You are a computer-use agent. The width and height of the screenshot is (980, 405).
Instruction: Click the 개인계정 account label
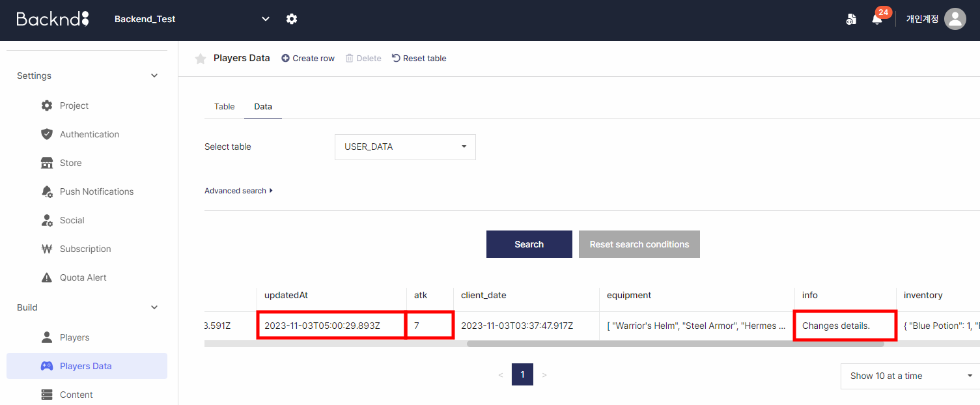pyautogui.click(x=922, y=19)
